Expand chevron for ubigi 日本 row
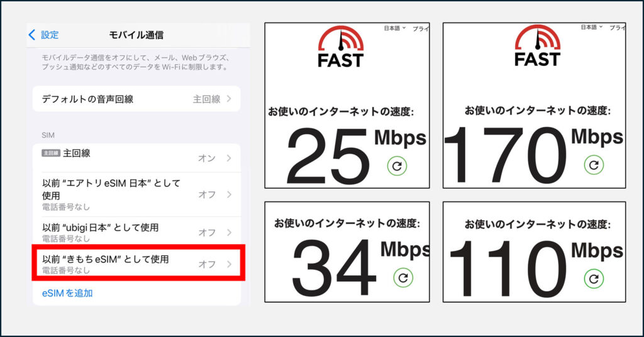Viewport: 644px width, 337px height. [x=229, y=233]
